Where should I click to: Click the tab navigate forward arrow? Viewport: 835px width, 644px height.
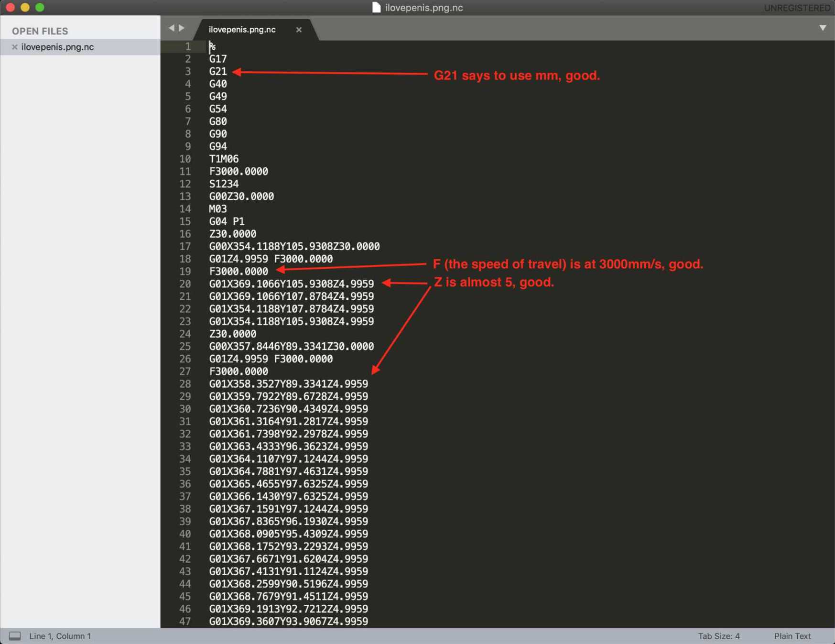pos(182,28)
